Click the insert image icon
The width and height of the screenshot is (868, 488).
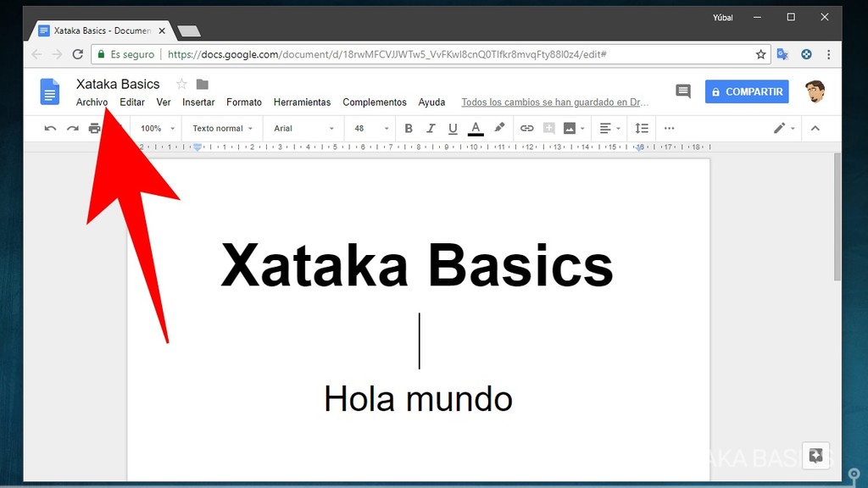click(x=569, y=129)
